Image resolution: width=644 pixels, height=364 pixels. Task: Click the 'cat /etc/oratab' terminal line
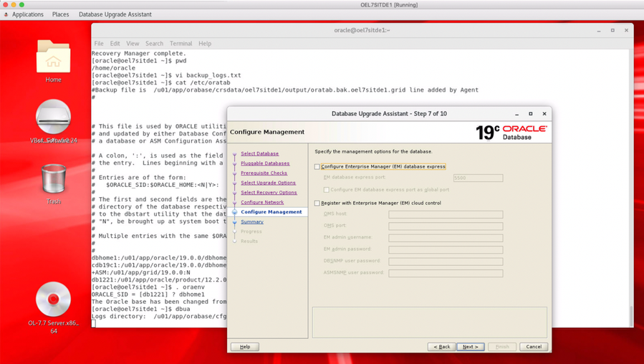point(160,82)
